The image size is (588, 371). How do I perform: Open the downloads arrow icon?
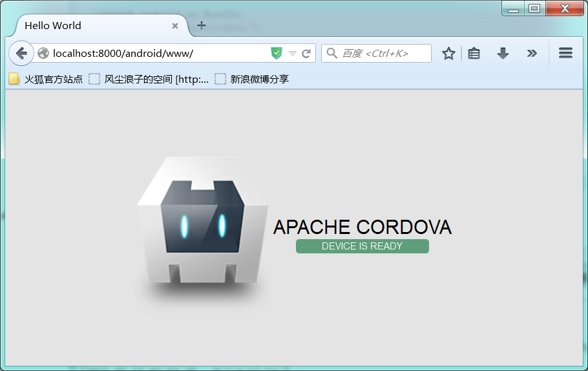(503, 54)
